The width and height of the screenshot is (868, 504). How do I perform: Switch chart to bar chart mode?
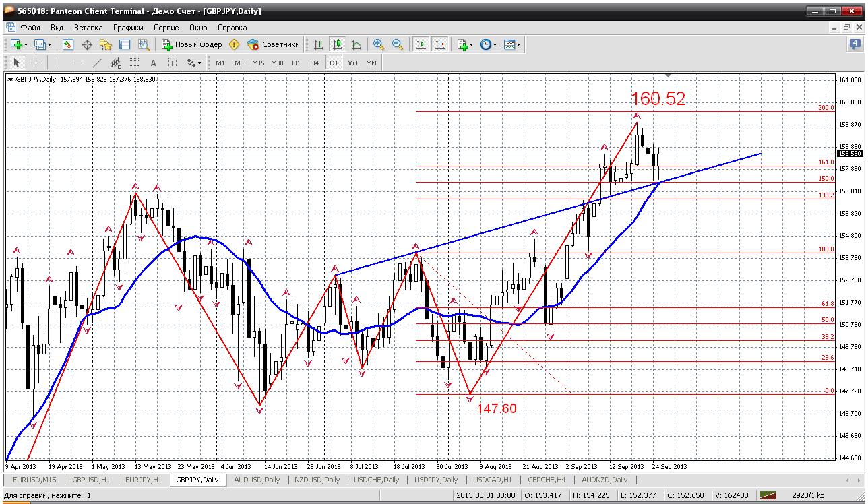[319, 44]
